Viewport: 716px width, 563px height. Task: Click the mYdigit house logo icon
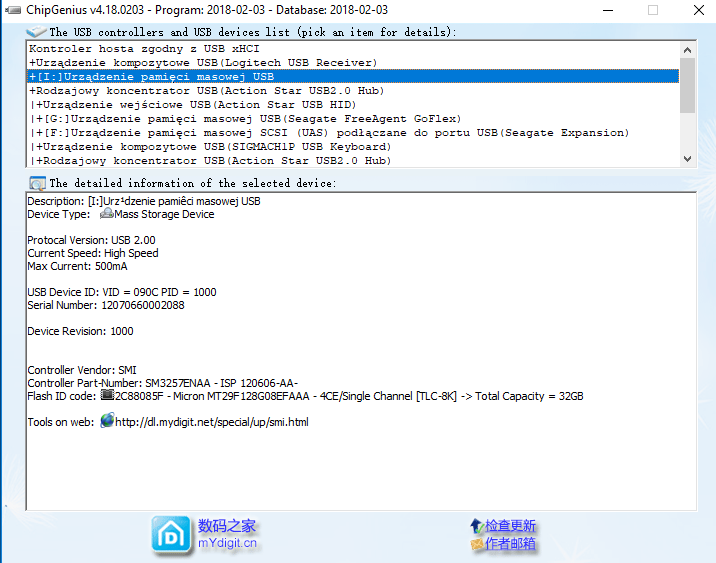point(171,535)
